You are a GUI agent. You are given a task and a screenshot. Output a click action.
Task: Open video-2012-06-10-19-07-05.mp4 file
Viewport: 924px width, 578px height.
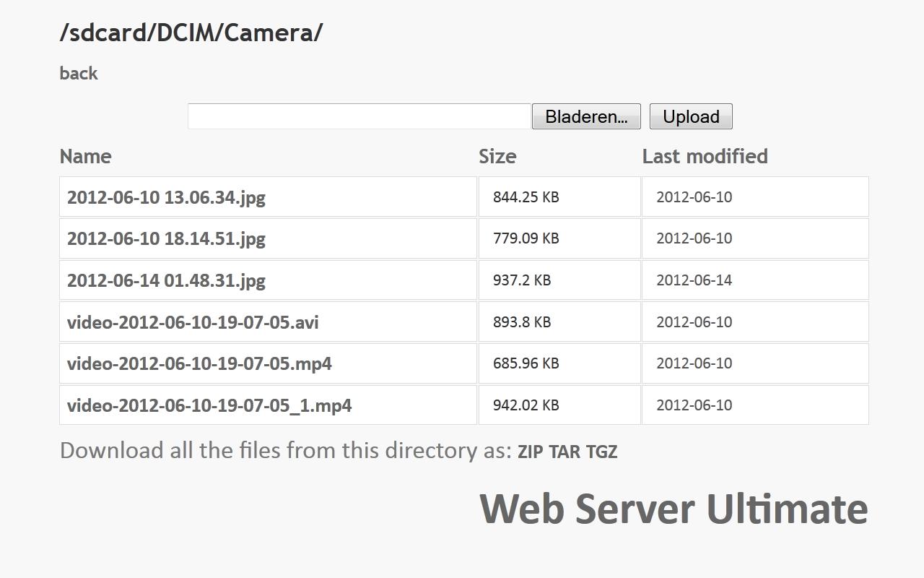point(199,363)
